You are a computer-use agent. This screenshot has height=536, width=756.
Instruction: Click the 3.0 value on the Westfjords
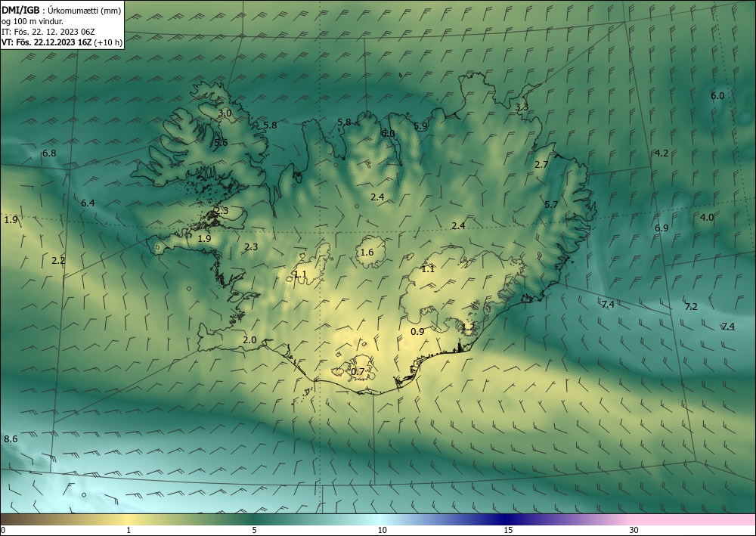pos(225,113)
